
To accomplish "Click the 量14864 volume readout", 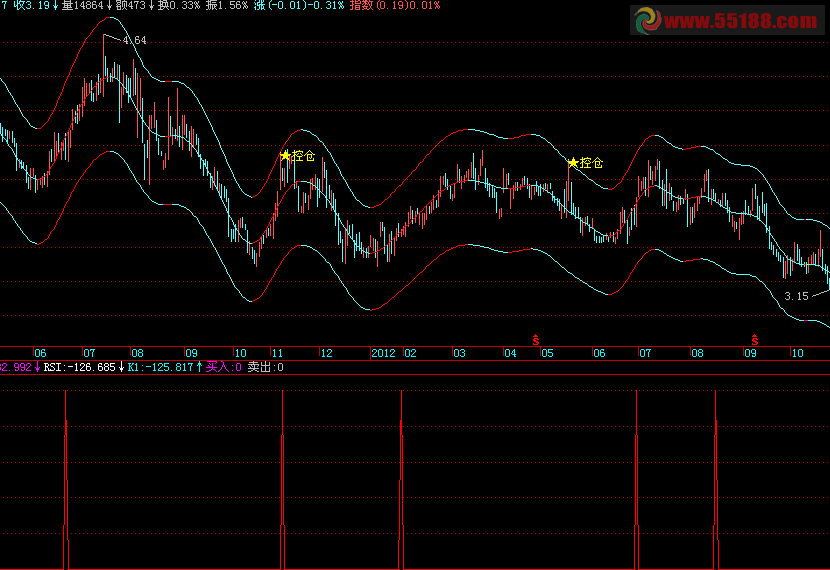I will tap(82, 5).
